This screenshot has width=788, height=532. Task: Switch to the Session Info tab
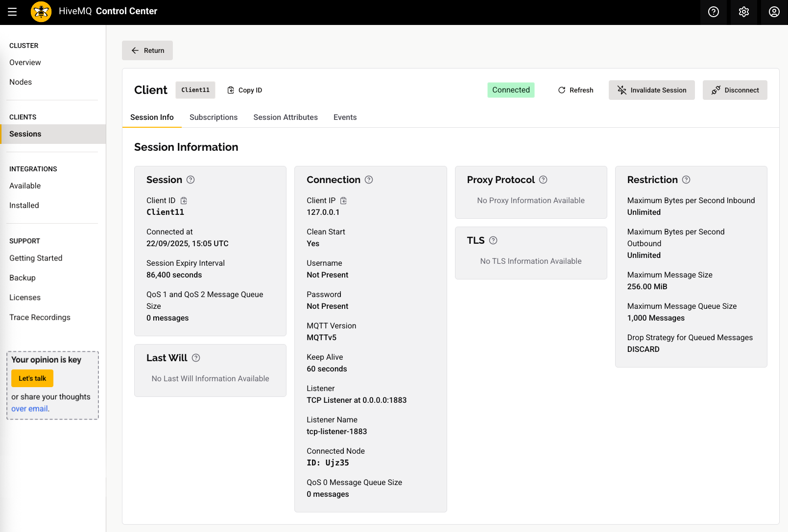point(152,117)
